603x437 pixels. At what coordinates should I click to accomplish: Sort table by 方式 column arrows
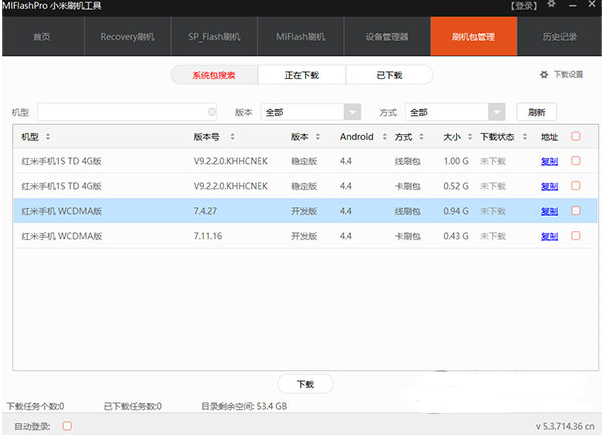pyautogui.click(x=421, y=137)
